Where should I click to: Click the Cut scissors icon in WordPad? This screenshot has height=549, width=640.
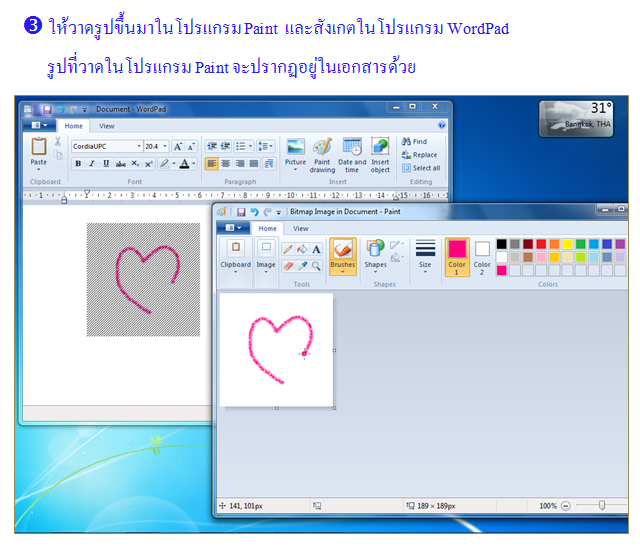point(58,142)
